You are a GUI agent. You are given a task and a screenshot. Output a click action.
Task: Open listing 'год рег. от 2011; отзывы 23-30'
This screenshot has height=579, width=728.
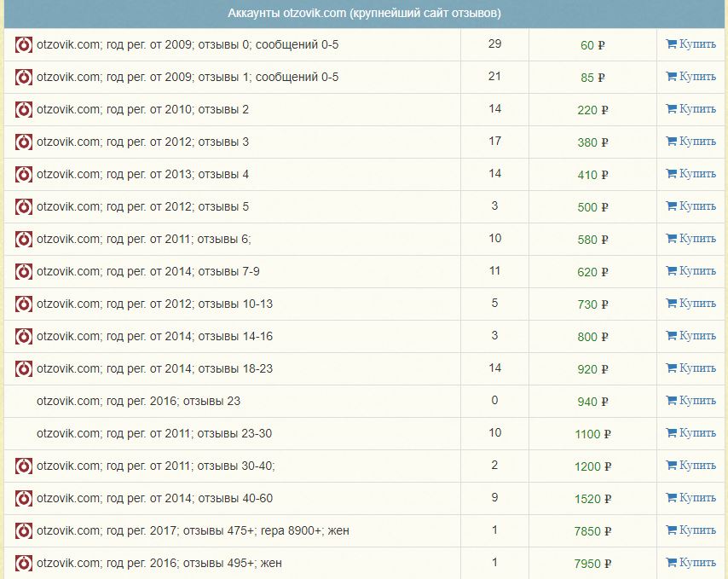coord(154,434)
